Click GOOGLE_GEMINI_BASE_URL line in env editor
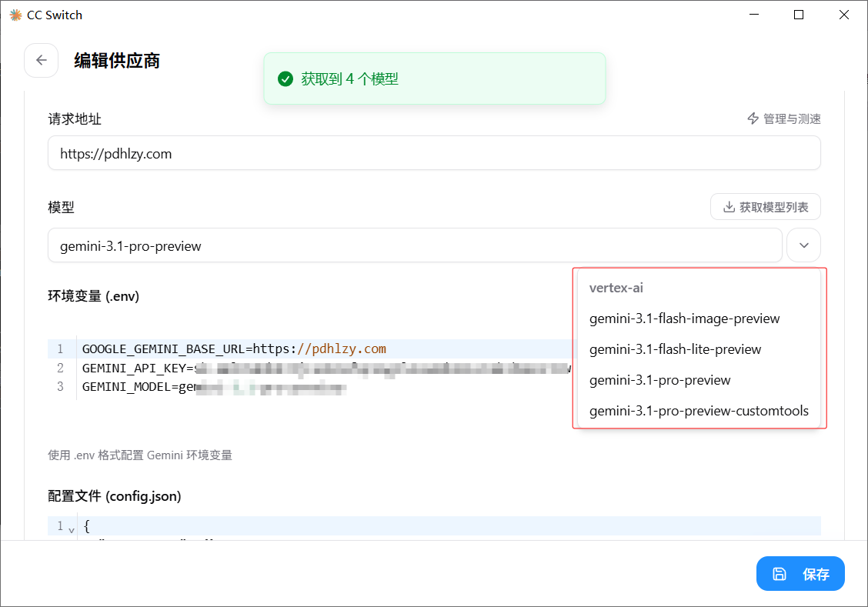 (234, 349)
